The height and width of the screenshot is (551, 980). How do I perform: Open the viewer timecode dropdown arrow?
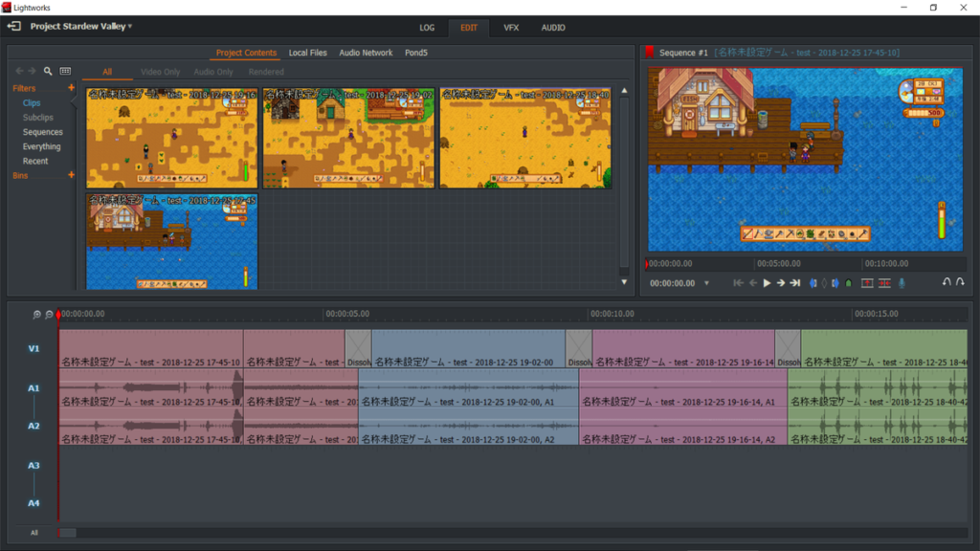point(707,283)
